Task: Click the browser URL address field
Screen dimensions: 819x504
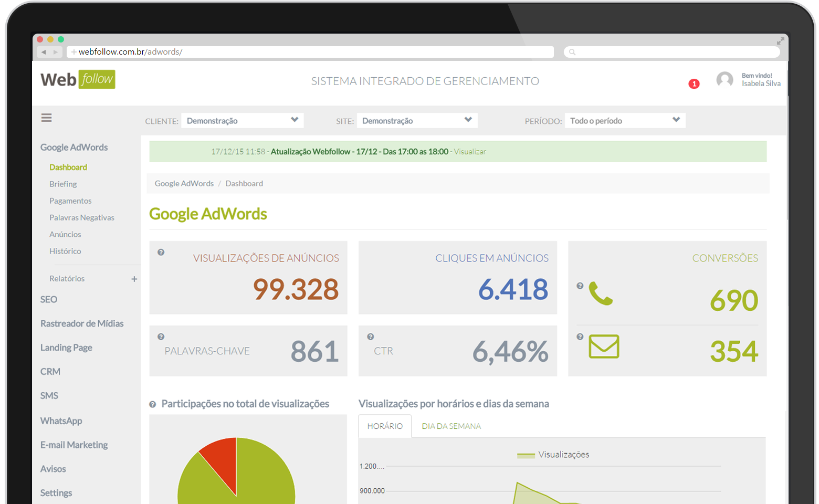Action: pyautogui.click(x=310, y=52)
